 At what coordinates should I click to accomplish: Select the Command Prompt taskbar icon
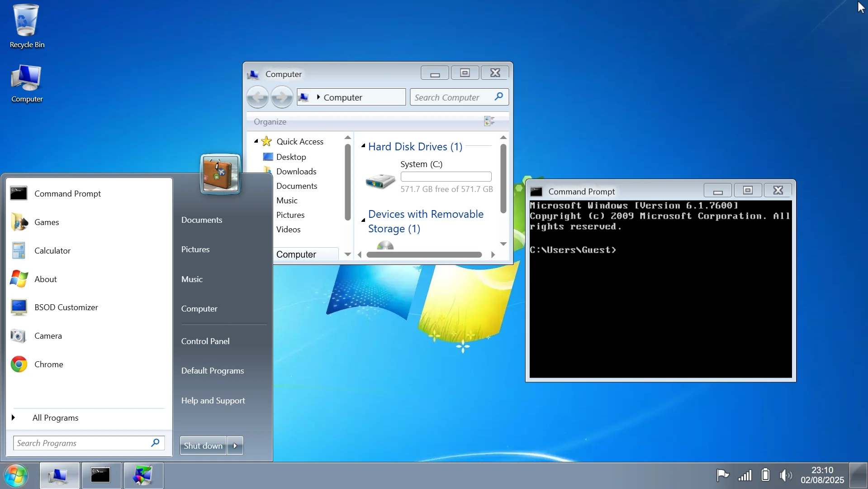click(x=101, y=475)
